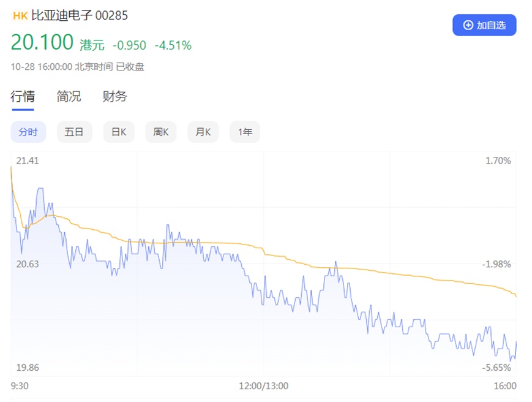Viewport: 532px width, 402px height.
Task: Switch to the 财务 tab
Action: point(115,96)
